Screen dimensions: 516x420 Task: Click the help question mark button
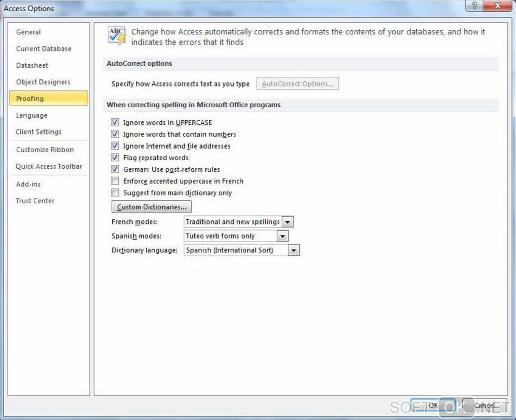pos(474,6)
